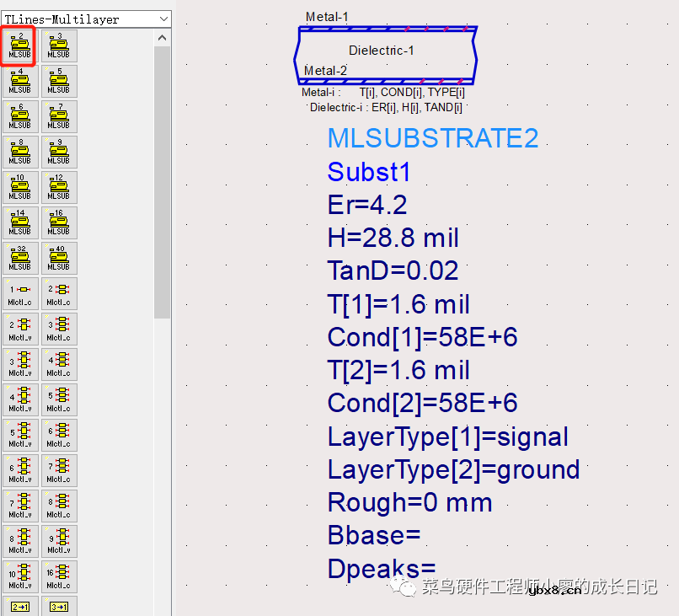Image resolution: width=679 pixels, height=616 pixels.
Task: Click the Er=4.2 parameter text
Action: [x=367, y=205]
